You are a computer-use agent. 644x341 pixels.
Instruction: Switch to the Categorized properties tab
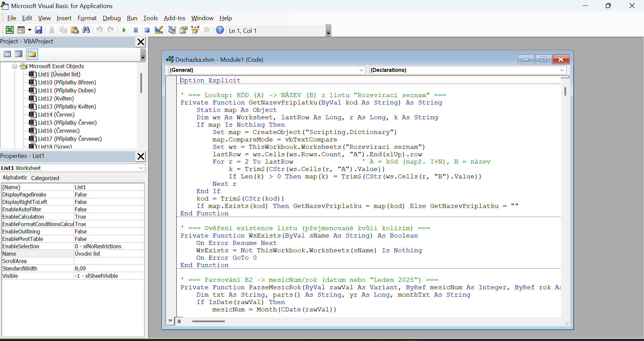(x=45, y=178)
